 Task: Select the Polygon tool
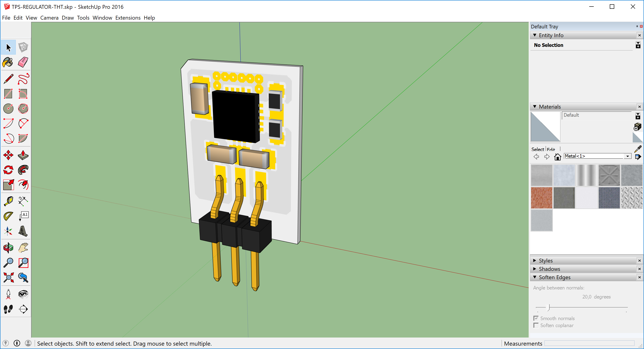pyautogui.click(x=23, y=109)
